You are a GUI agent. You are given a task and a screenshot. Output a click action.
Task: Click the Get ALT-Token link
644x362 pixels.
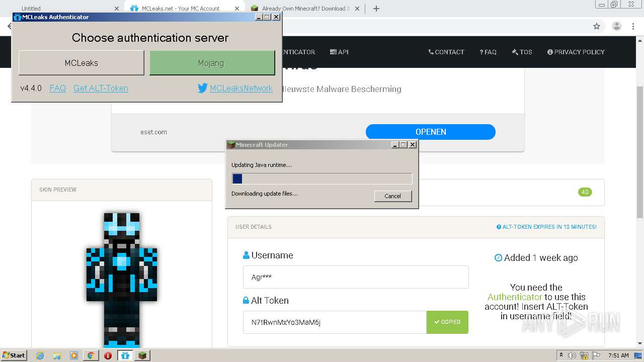coord(101,88)
